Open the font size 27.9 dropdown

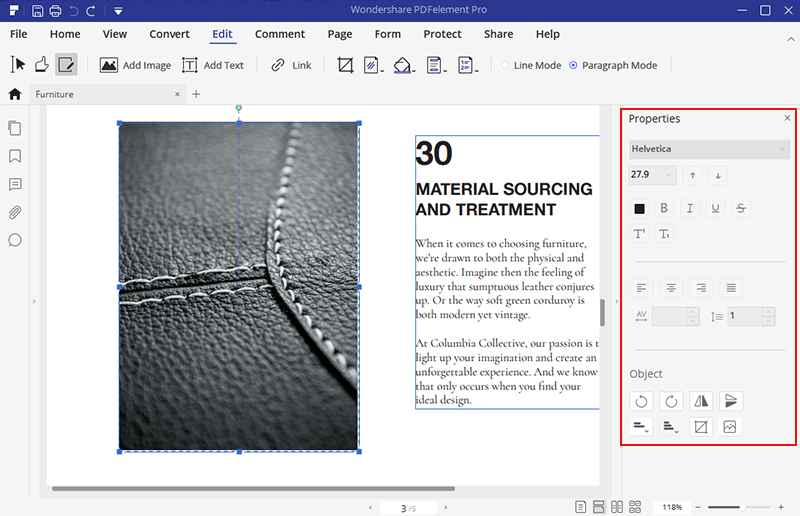(666, 175)
